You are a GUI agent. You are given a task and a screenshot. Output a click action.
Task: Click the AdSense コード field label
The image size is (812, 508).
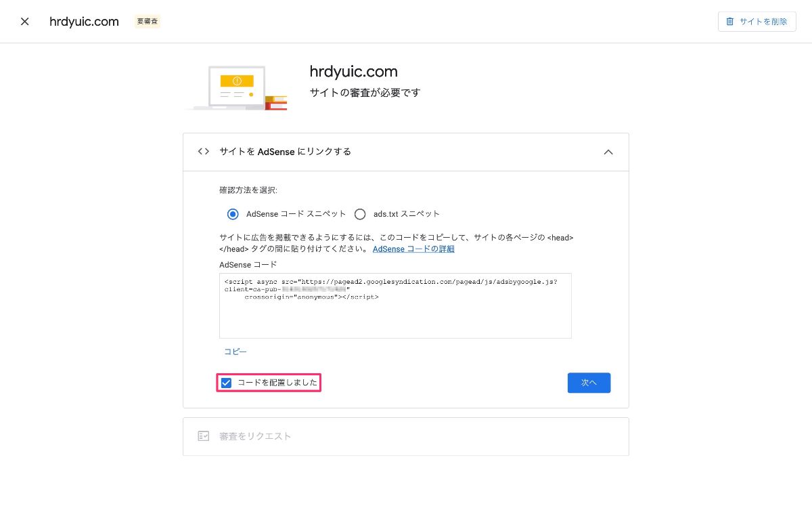pos(248,265)
